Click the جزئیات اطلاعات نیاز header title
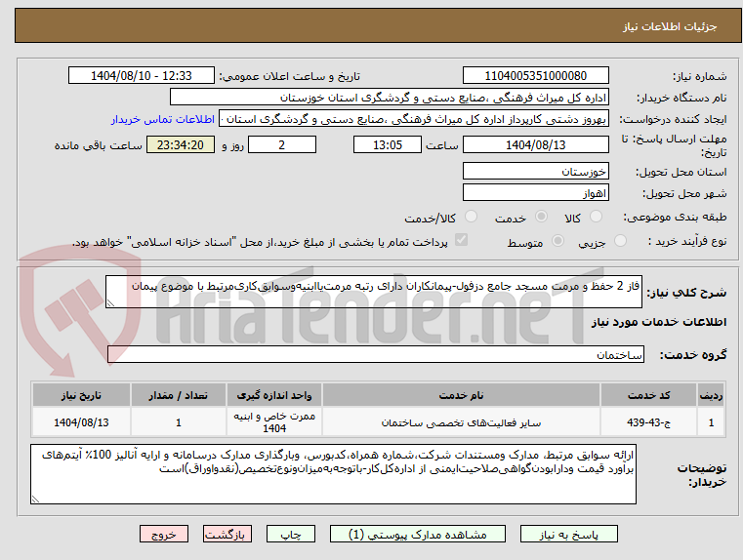 (670, 26)
